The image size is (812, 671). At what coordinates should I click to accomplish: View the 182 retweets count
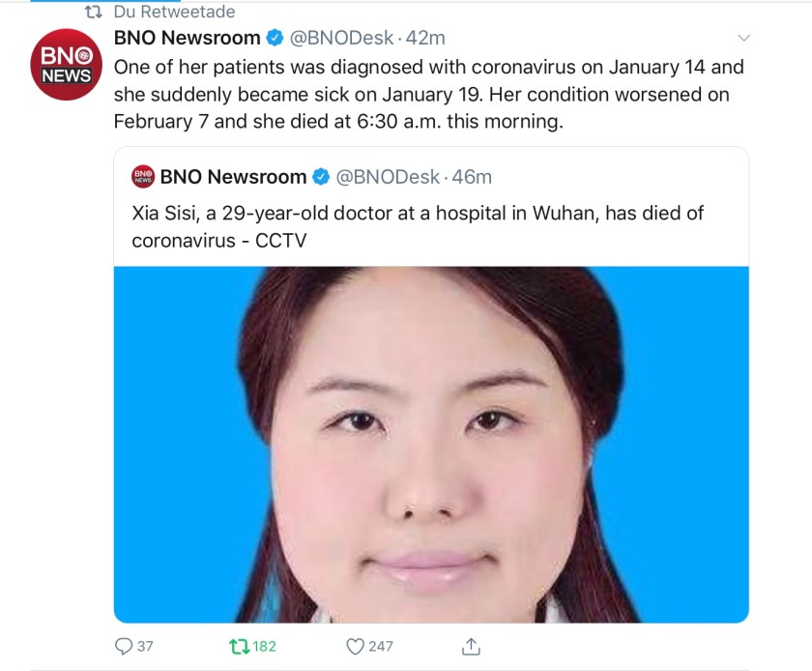tap(264, 646)
